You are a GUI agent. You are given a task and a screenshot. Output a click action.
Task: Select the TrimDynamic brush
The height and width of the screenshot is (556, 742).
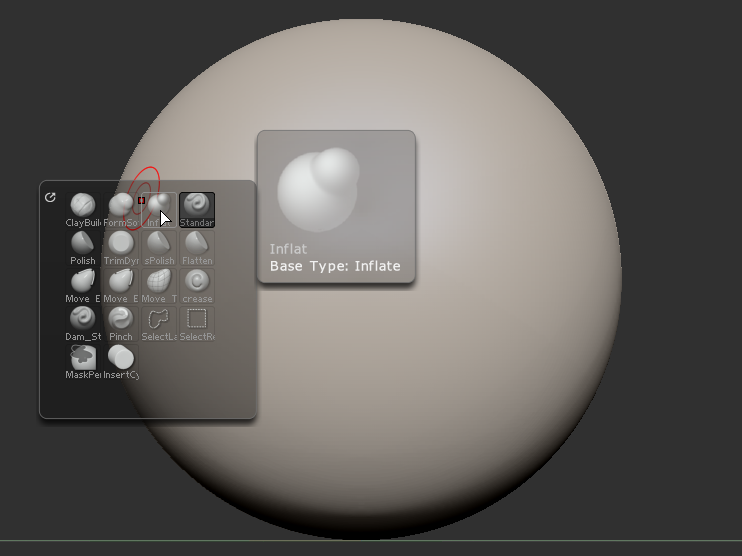click(x=121, y=248)
